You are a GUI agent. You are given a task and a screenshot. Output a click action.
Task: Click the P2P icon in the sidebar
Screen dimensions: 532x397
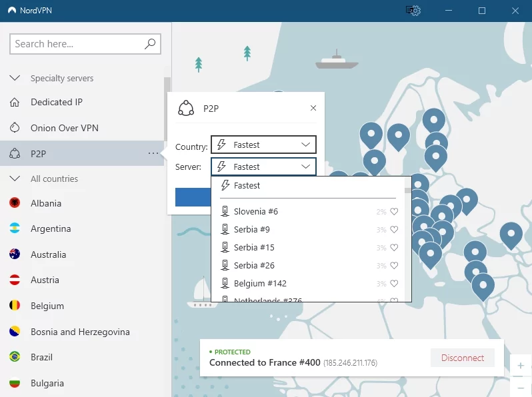coord(15,154)
